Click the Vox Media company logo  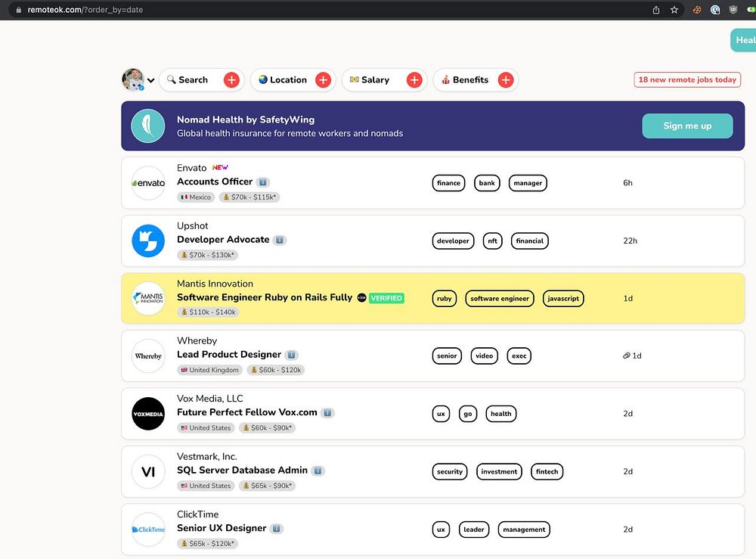[148, 414]
